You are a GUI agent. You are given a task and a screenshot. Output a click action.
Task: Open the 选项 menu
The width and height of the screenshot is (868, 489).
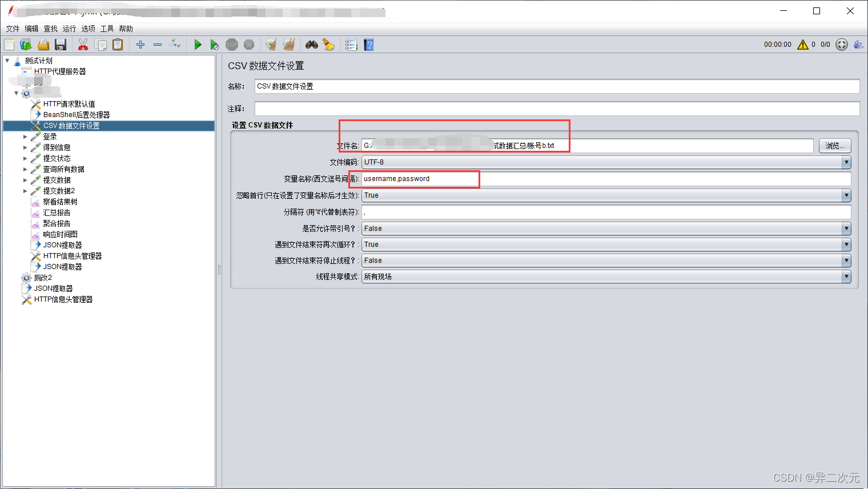88,29
